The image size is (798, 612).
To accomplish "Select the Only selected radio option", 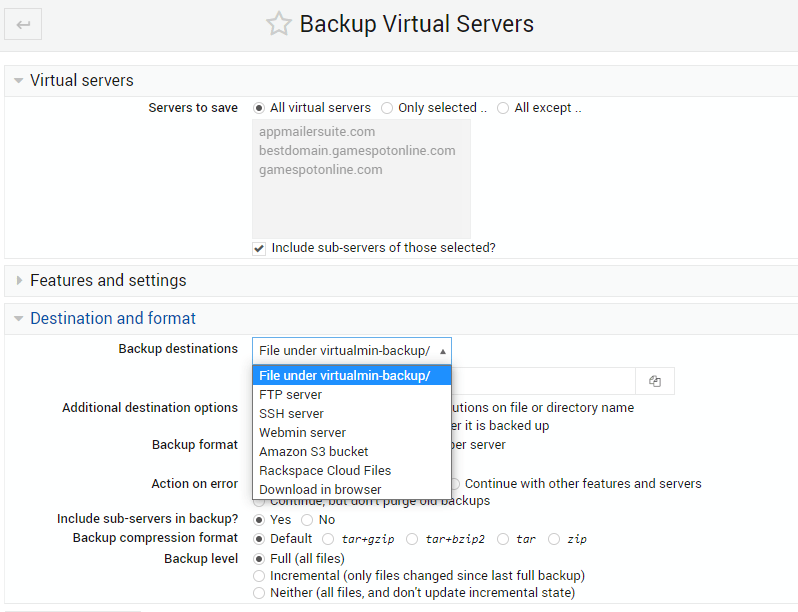I will click(x=387, y=108).
